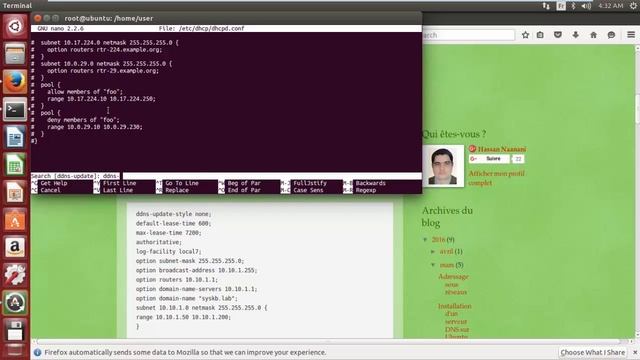
Task: Open the Ubuntu Dash search launcher
Action: click(15, 27)
